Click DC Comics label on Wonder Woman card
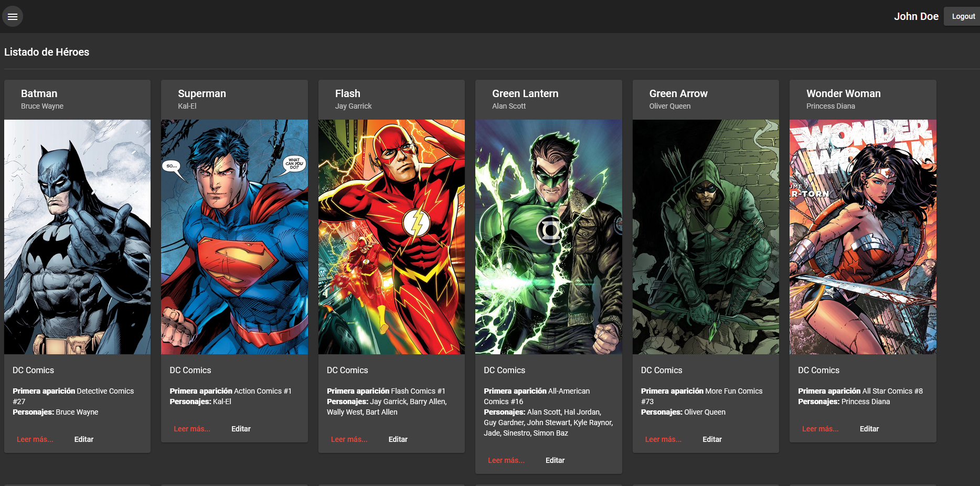Image resolution: width=980 pixels, height=486 pixels. (x=818, y=370)
